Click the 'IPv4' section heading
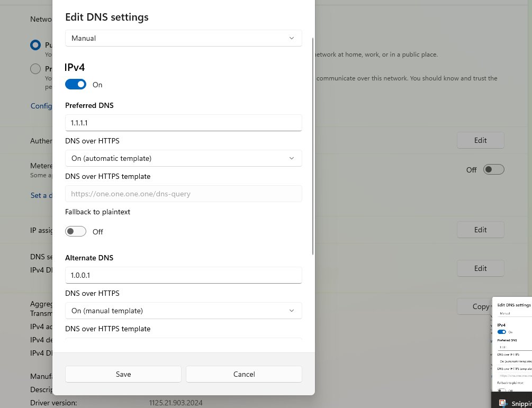The image size is (532, 408). (75, 67)
